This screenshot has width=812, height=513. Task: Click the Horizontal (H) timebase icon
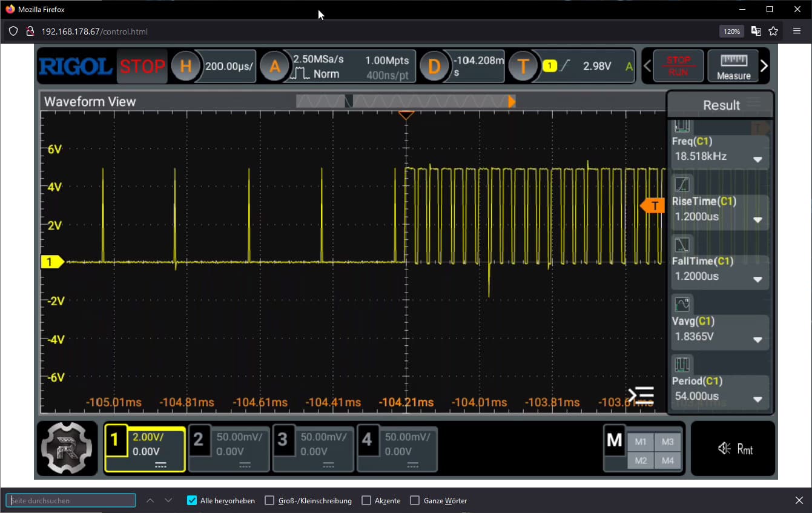185,66
